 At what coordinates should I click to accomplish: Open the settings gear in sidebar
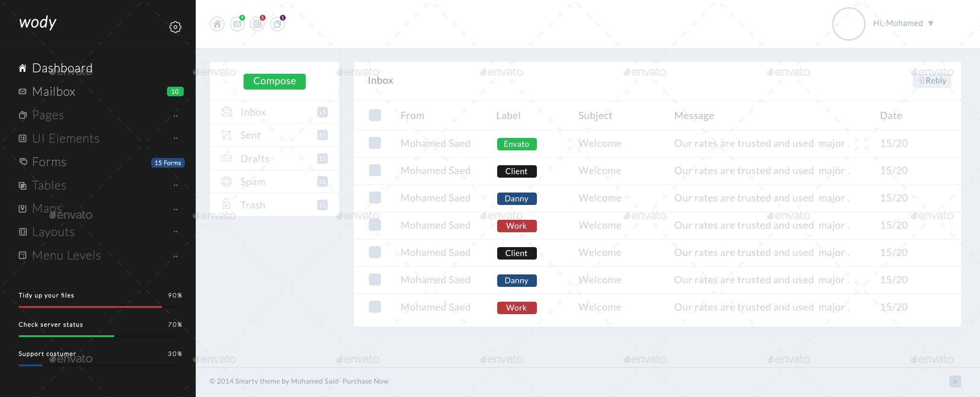(175, 27)
